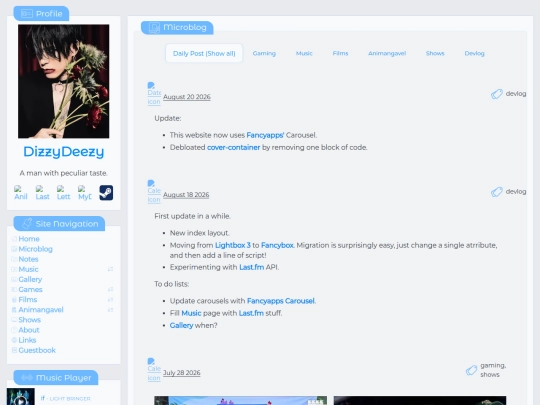The height and width of the screenshot is (405, 540).
Task: Open the Gallery link in to do list
Action: click(181, 325)
